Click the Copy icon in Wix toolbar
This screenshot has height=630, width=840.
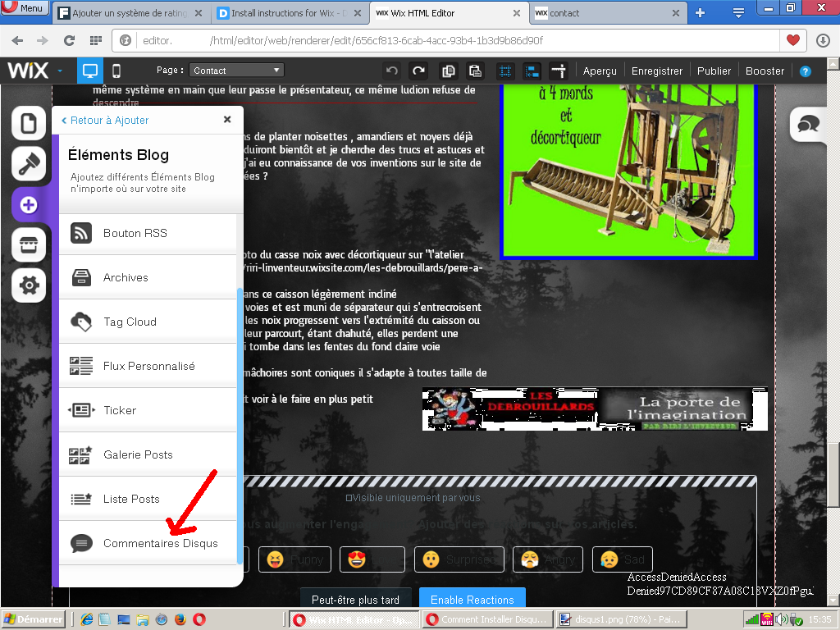coord(448,71)
